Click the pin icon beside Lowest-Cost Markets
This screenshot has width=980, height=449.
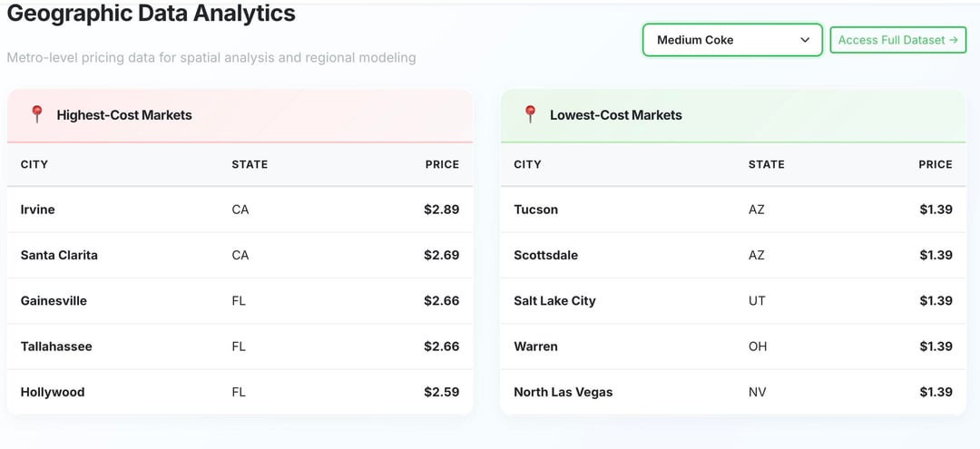(531, 114)
